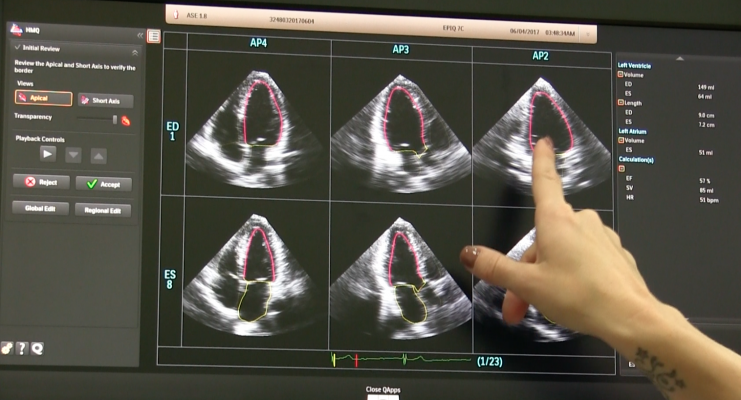Image resolution: width=741 pixels, height=400 pixels.
Task: Click the ED volume value 149 ml
Action: [706, 87]
